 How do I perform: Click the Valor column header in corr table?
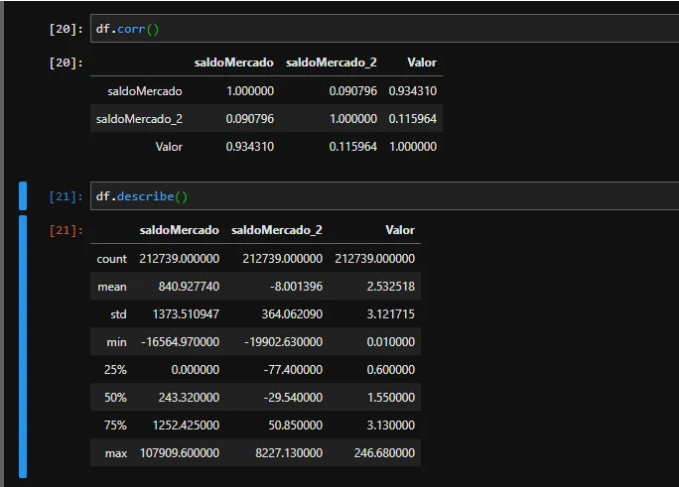click(x=422, y=63)
